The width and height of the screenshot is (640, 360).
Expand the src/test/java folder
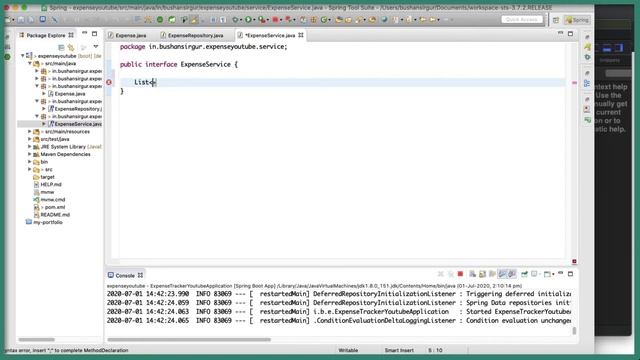coord(30,139)
